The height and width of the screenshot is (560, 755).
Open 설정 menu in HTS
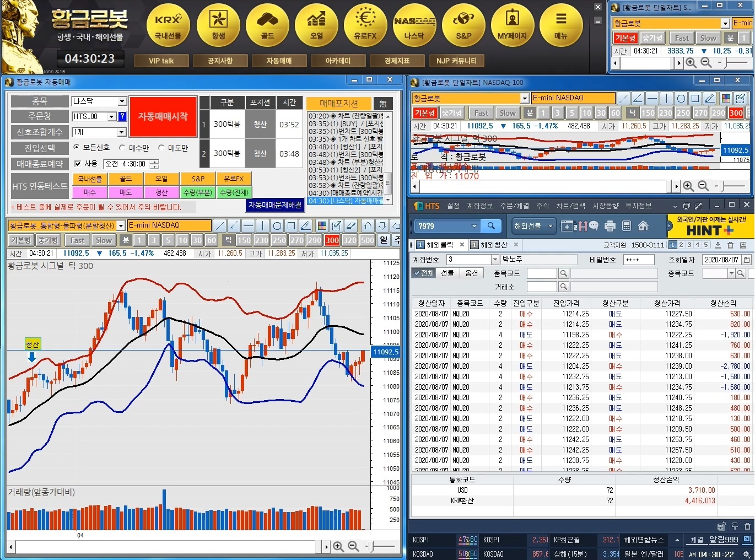[453, 206]
